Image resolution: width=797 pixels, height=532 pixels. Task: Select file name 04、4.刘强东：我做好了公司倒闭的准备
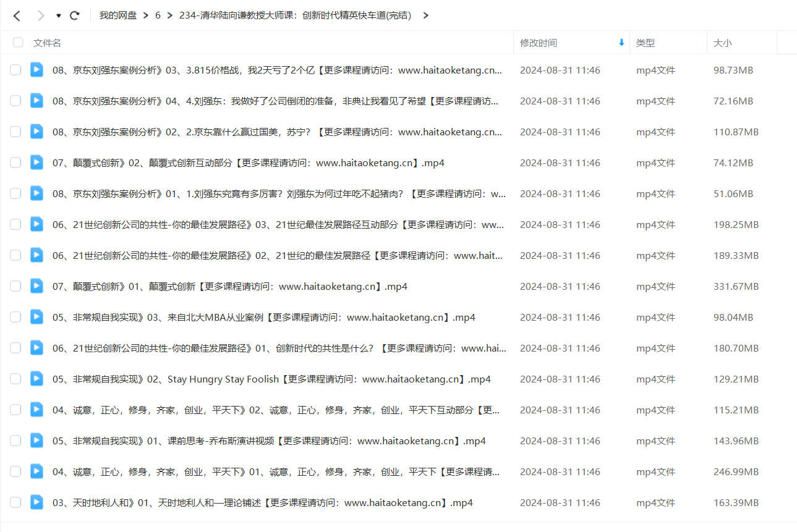(x=275, y=101)
